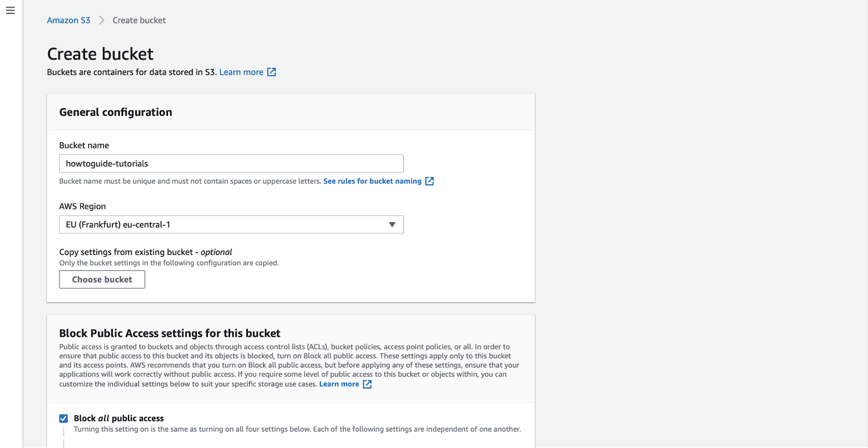Expand the AWS Region dropdown arrow

tap(392, 224)
